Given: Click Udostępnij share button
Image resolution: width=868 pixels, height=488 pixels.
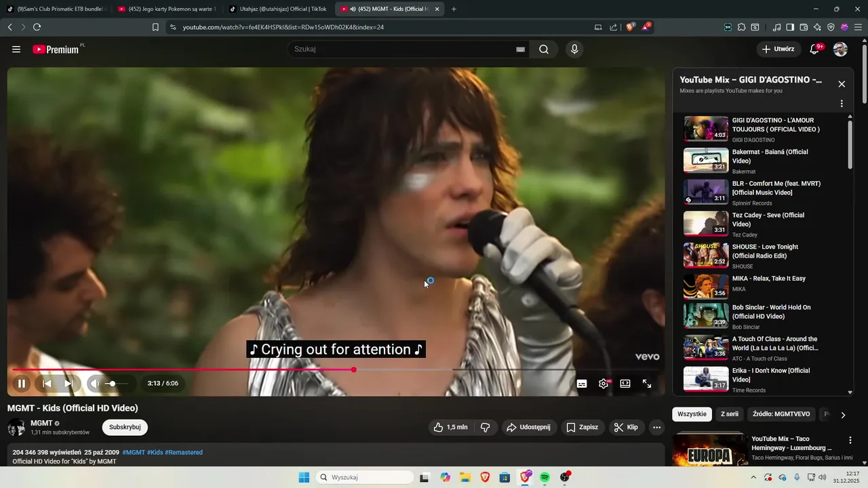Looking at the screenshot, I should [529, 427].
